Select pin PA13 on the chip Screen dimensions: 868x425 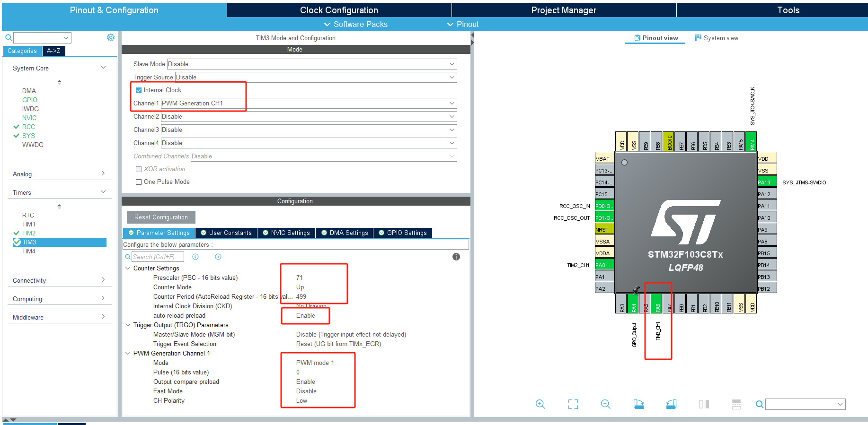pos(767,182)
